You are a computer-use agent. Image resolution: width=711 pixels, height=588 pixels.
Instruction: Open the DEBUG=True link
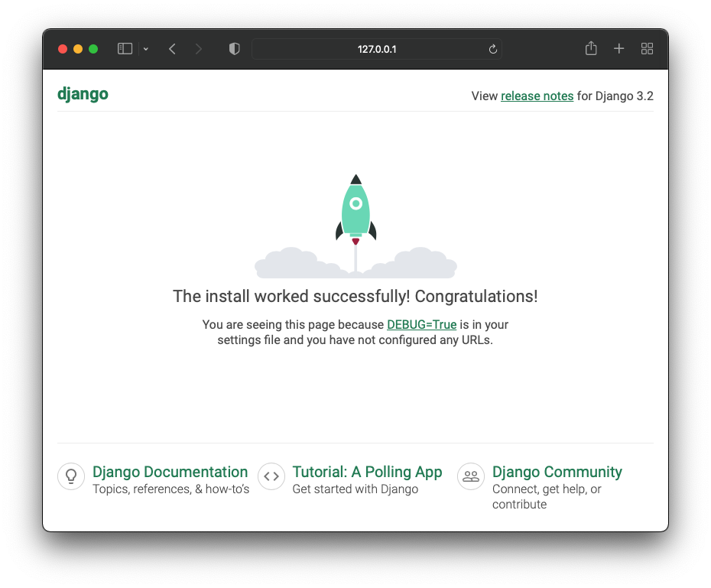click(x=422, y=325)
